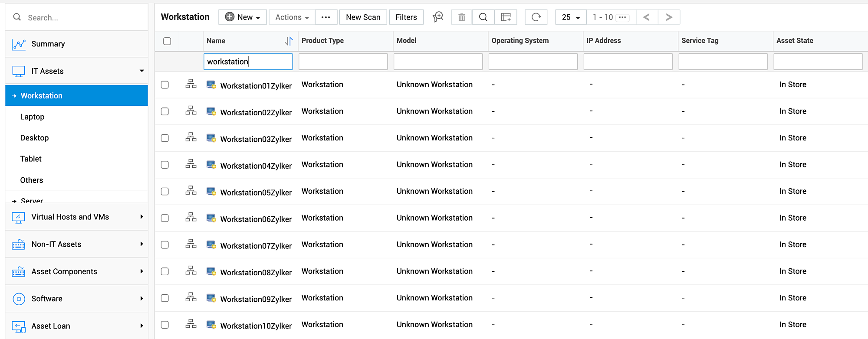The height and width of the screenshot is (339, 868).
Task: Click the New Scan button
Action: point(363,17)
